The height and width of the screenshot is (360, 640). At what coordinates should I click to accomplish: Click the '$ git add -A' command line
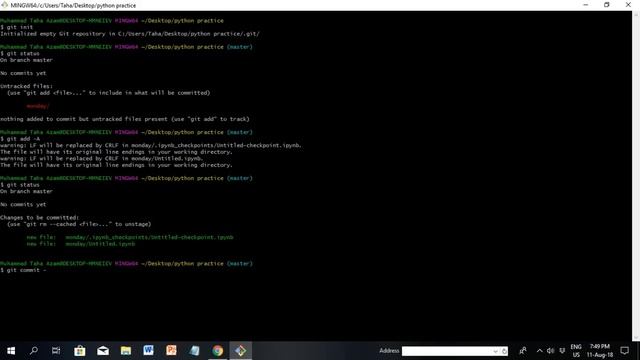coord(20,139)
